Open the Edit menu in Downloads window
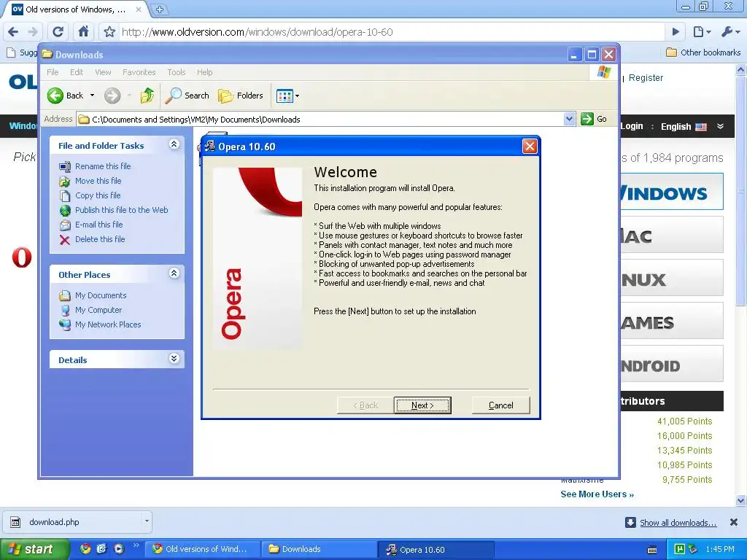 click(x=77, y=72)
